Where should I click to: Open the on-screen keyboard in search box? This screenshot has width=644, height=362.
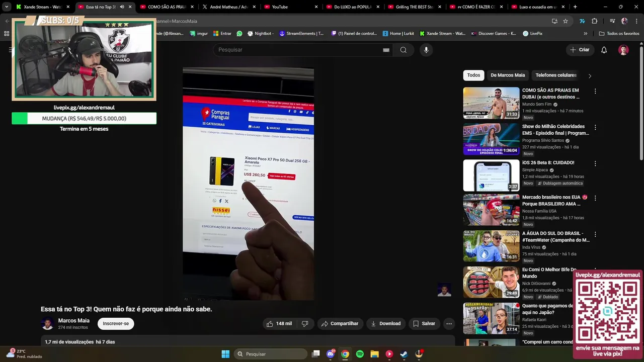(x=386, y=50)
